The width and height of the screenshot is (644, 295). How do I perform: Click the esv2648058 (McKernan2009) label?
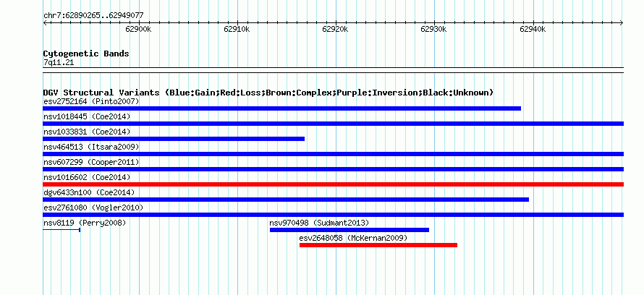click(353, 238)
